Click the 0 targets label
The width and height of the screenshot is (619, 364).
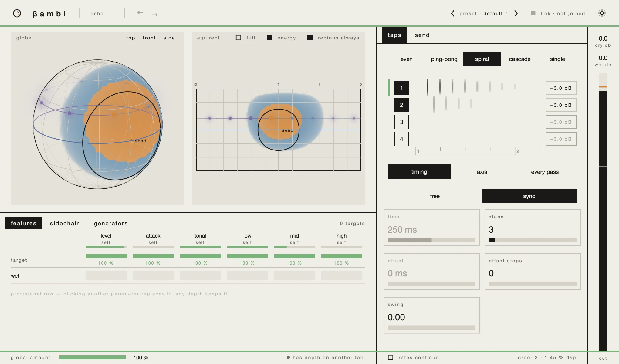(x=352, y=223)
